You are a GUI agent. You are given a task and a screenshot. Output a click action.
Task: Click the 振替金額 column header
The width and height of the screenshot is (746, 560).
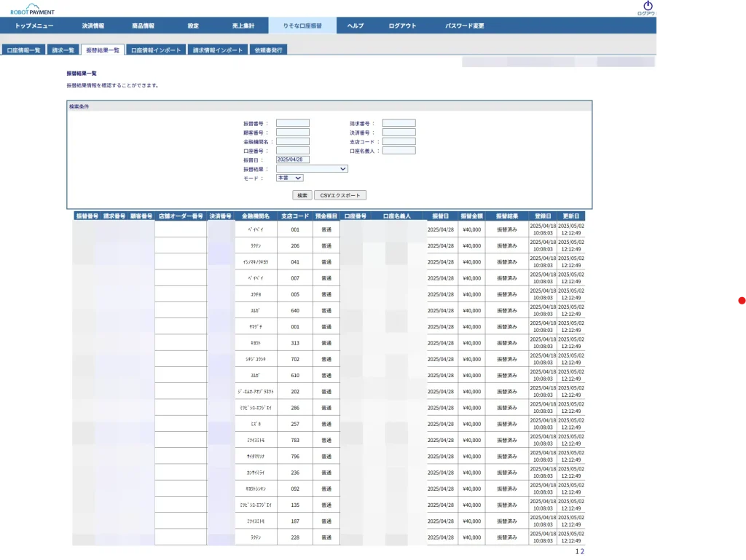[472, 216]
